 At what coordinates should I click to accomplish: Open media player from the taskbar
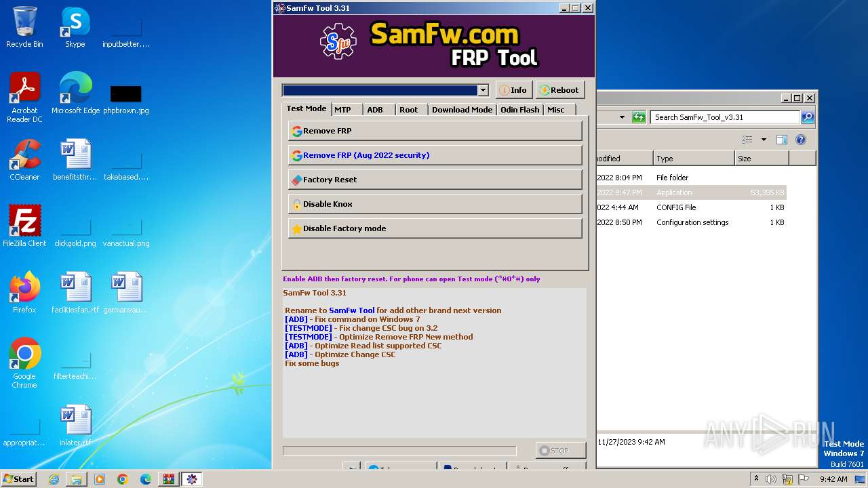100,479
